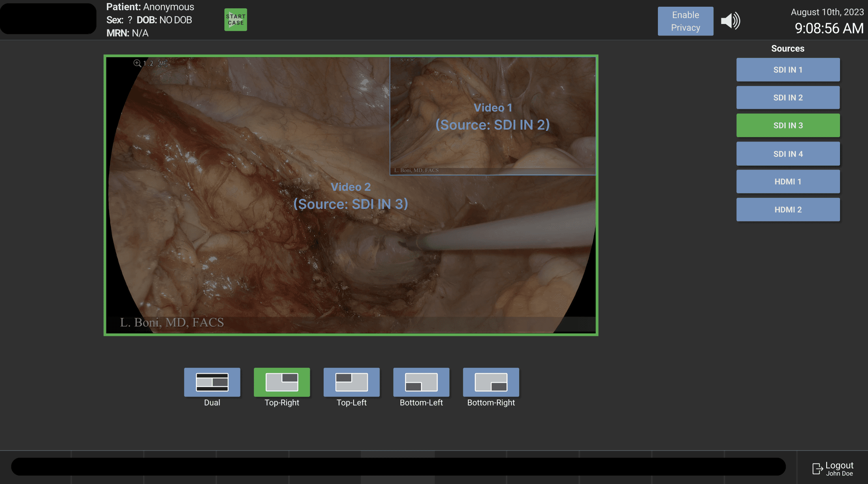Click the zoom magnifier icon in Video 2
The height and width of the screenshot is (484, 868).
[137, 63]
